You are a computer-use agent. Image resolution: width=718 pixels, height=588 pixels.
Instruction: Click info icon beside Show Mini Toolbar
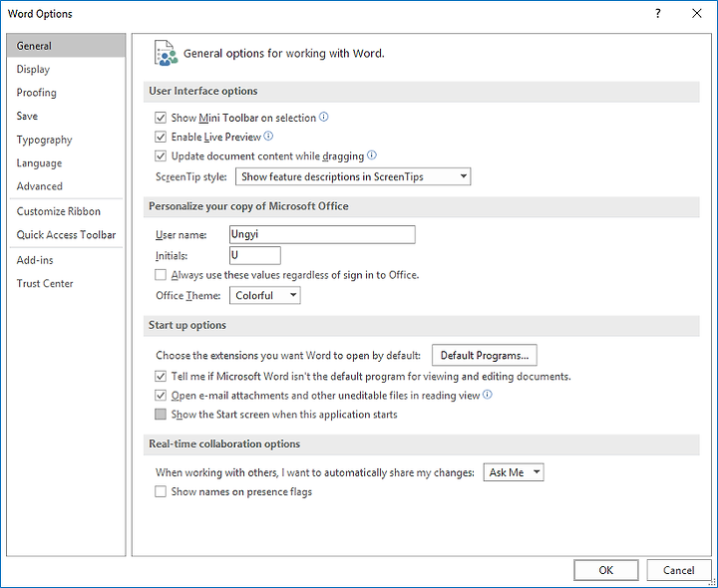point(324,118)
